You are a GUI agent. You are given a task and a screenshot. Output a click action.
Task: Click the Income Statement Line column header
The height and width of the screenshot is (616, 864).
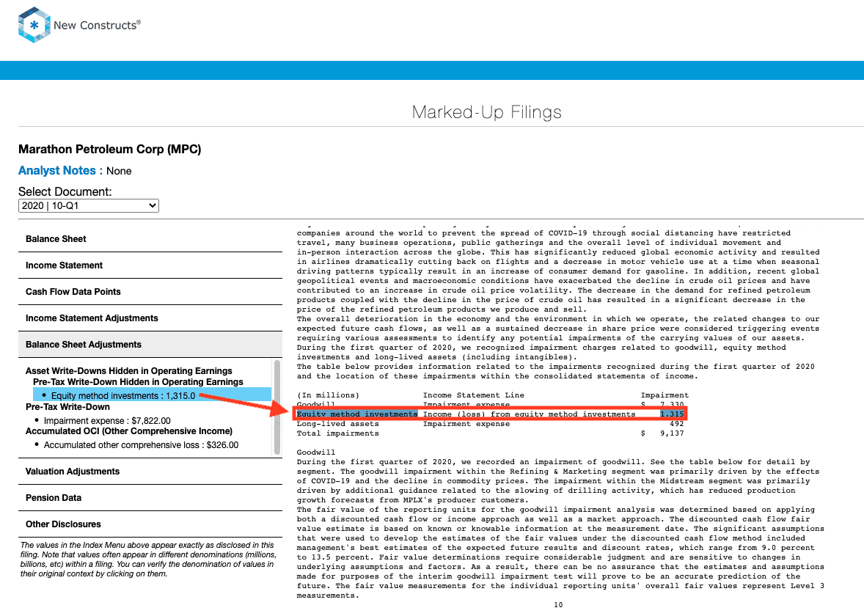point(474,395)
